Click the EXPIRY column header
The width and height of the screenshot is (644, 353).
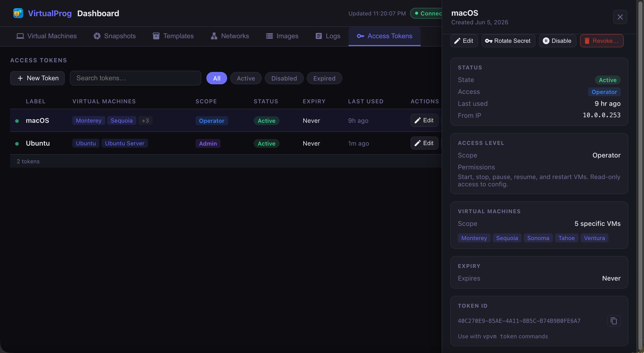tap(314, 101)
